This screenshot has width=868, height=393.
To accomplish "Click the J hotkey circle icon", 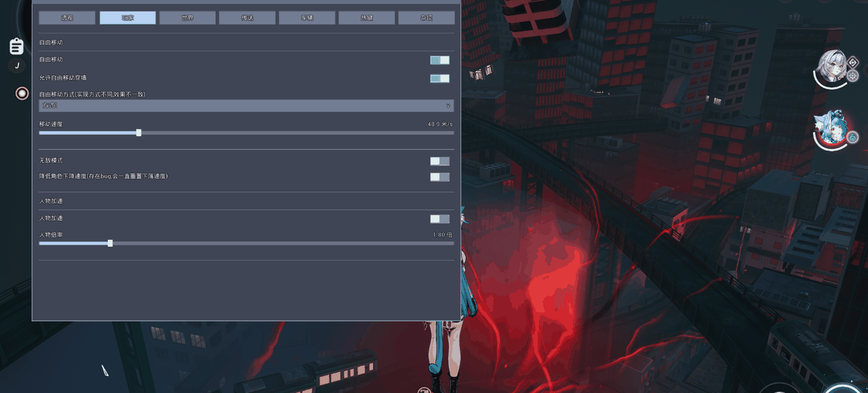I will [17, 66].
